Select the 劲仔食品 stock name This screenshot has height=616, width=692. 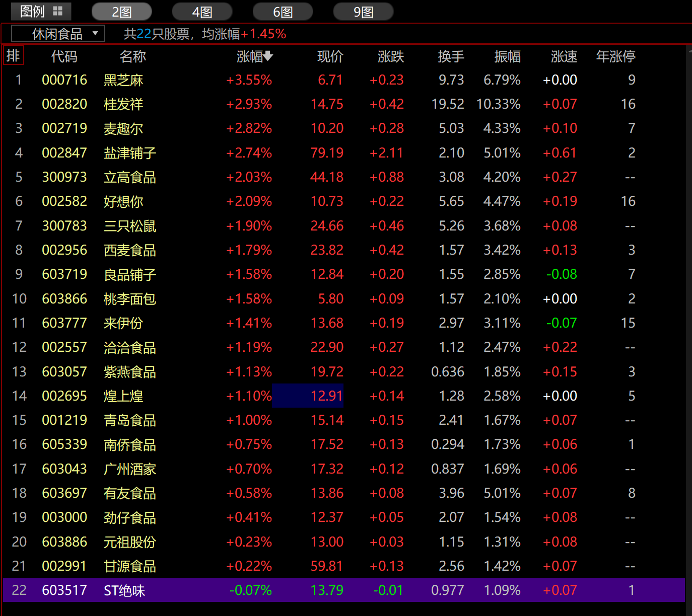click(x=130, y=517)
